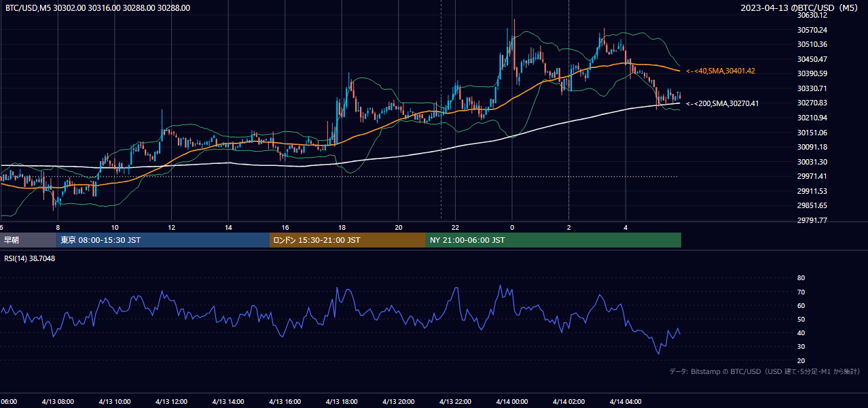Click hour label 22 under the price chart

(455, 228)
